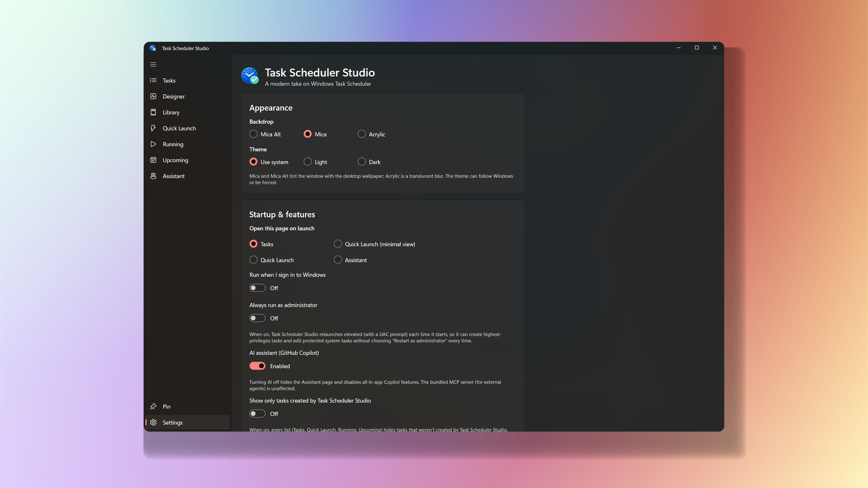Screen dimensions: 868x488
Task: Select Pin in the sidebar
Action: point(188,406)
